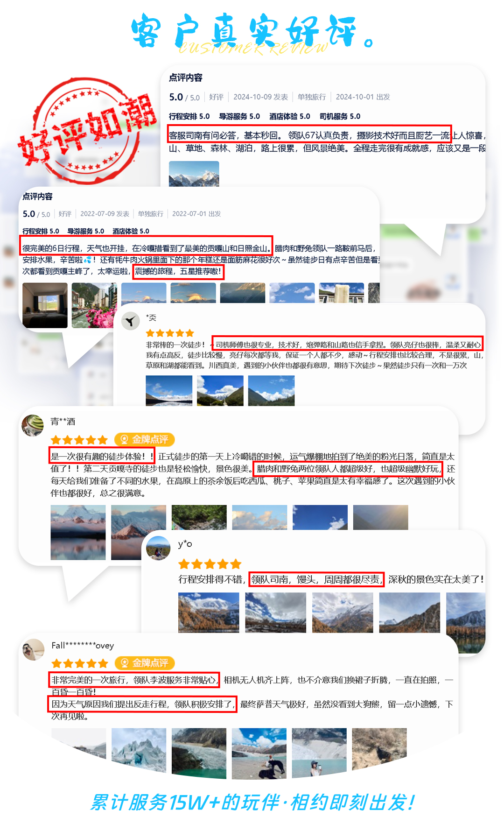
Task: Open the avatar of reviewer 青**酒
Action: (x=33, y=425)
